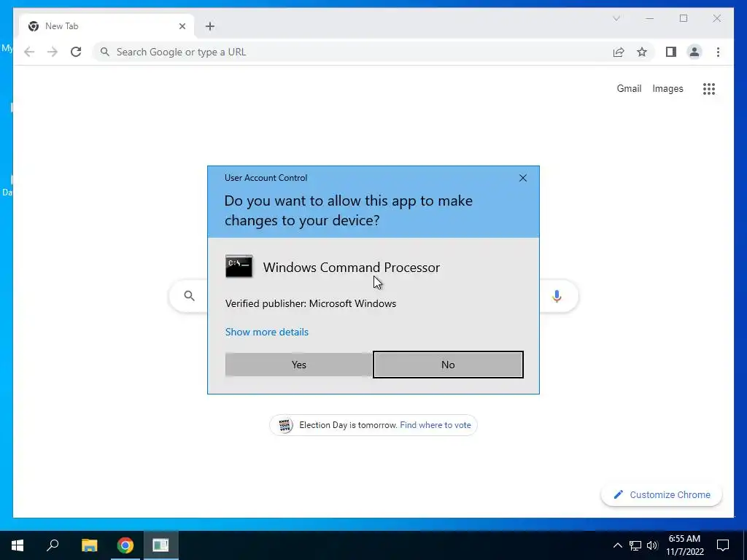
Task: Open the taskbar clock and date
Action: 684,545
